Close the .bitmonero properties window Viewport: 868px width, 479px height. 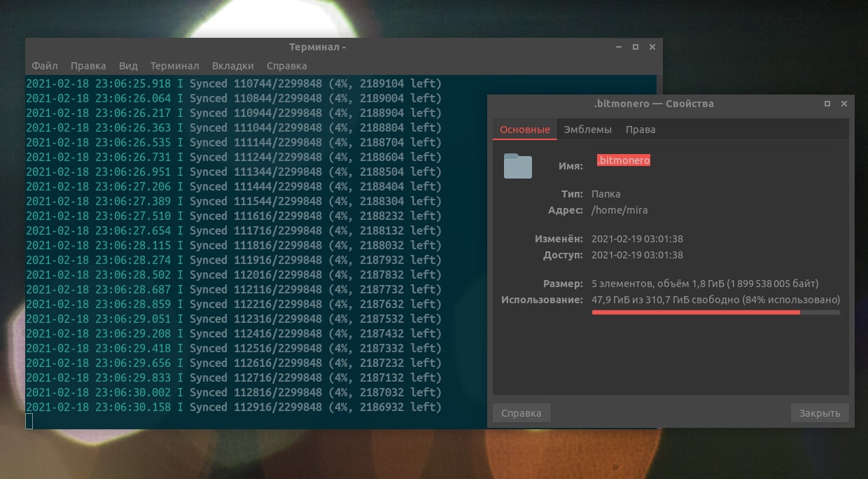[844, 104]
